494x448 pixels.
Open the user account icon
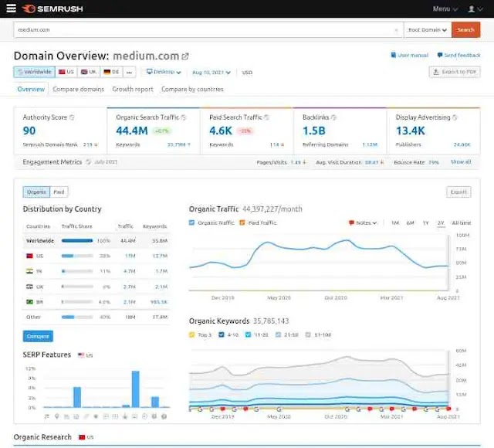[x=472, y=8]
